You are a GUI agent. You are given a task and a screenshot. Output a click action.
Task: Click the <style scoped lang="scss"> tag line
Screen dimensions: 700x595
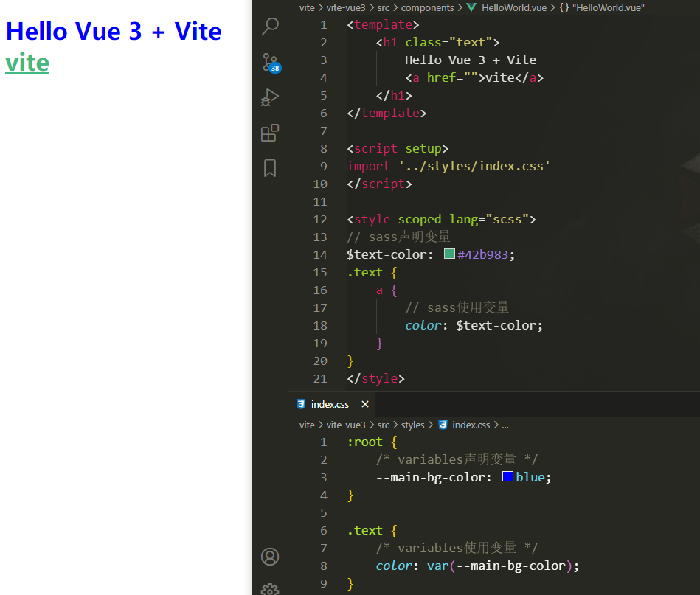click(441, 219)
